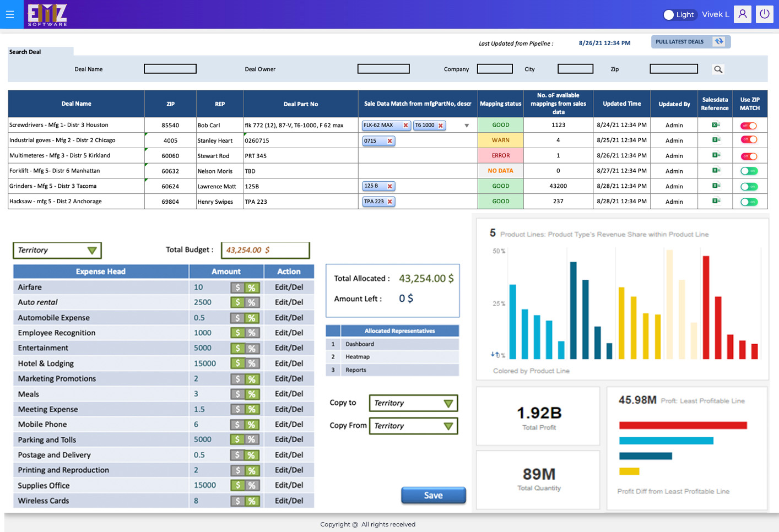The image size is (779, 532).
Task: Click the user profile icon
Action: point(742,14)
